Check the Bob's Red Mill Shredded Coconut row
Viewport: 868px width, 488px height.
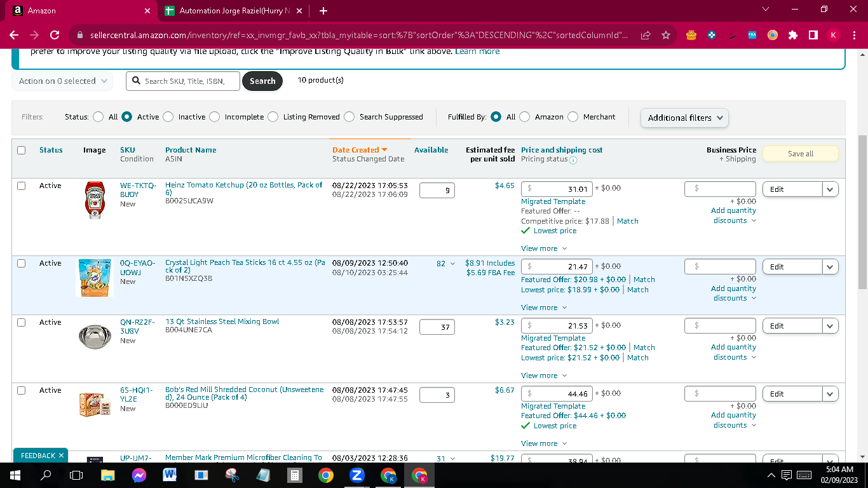coord(21,390)
